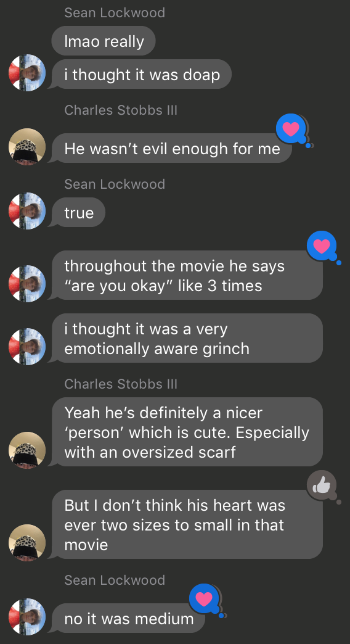Click Sean's avatar beside "no it was medium"
This screenshot has width=350, height=644.
[27, 617]
